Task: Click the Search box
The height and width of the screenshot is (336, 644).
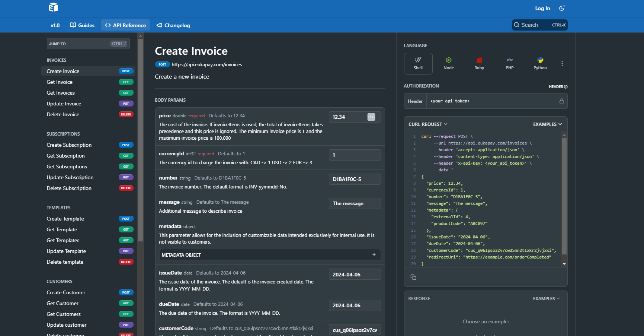Action: (x=539, y=25)
